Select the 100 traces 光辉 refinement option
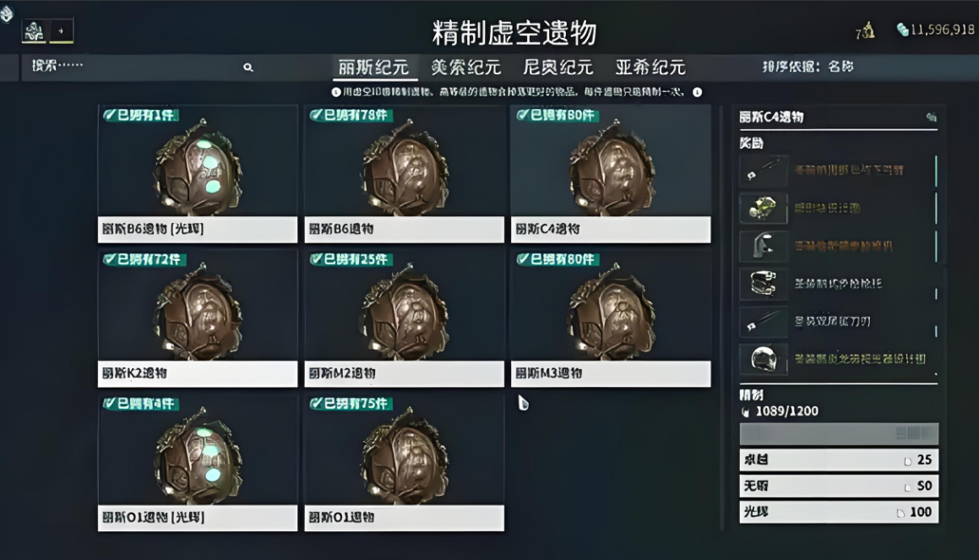 839,512
